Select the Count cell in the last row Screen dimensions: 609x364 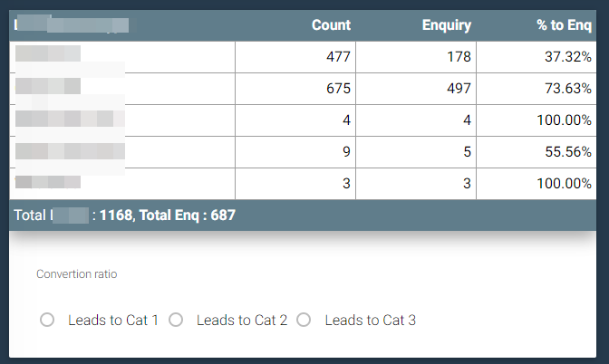346,184
